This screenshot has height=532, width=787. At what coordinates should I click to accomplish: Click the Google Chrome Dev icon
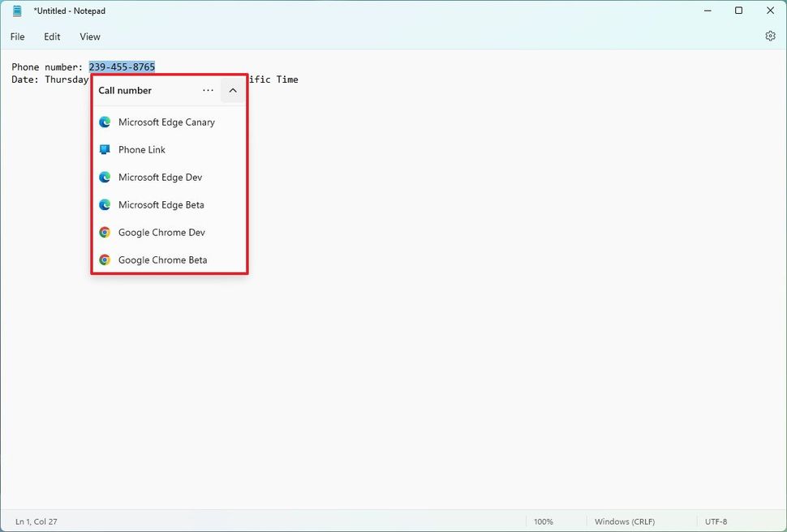point(105,232)
